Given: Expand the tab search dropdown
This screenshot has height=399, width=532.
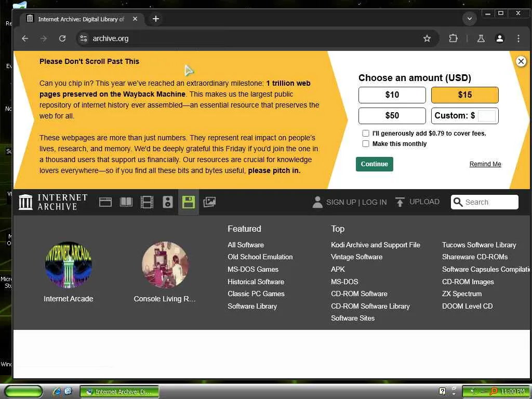Looking at the screenshot, I should (470, 19).
